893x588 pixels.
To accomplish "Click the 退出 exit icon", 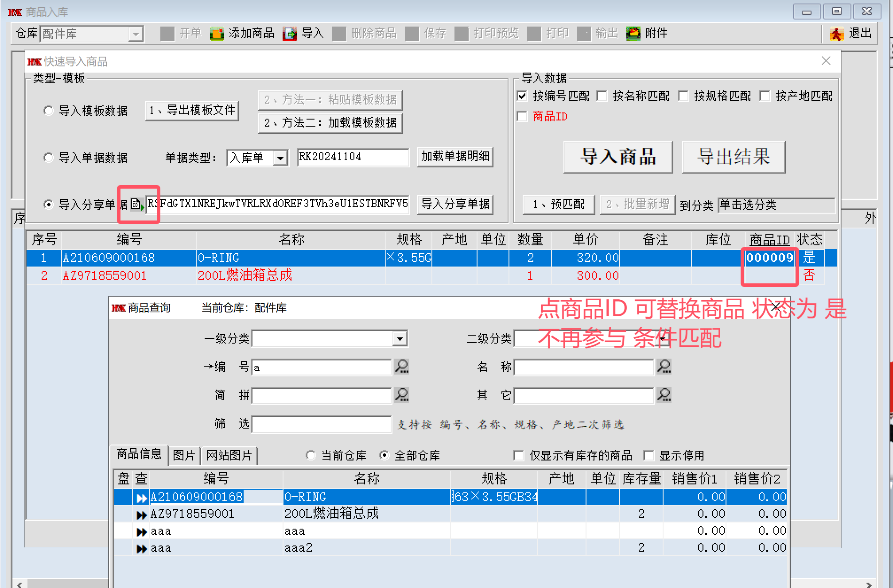I will click(x=837, y=34).
